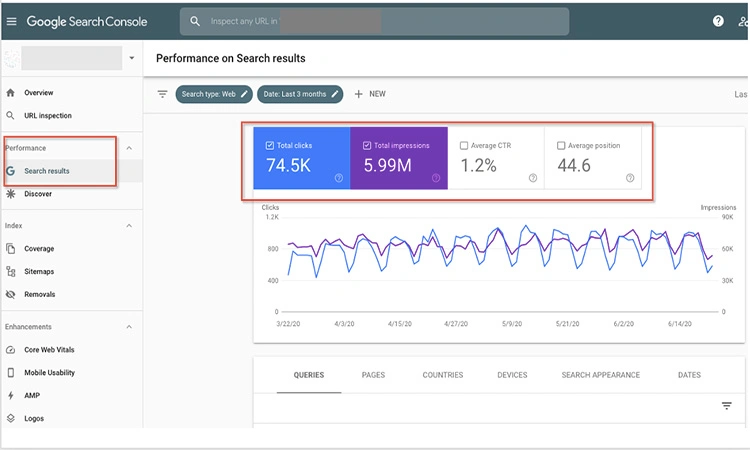The height and width of the screenshot is (450, 750).
Task: Enable the Average CTR checkbox
Action: tap(463, 145)
